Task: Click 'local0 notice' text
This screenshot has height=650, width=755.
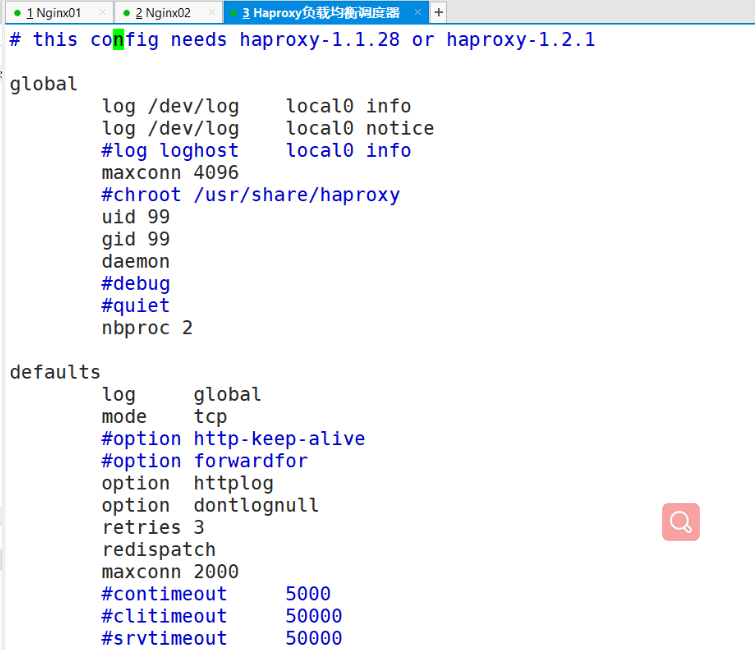Action: pos(360,129)
